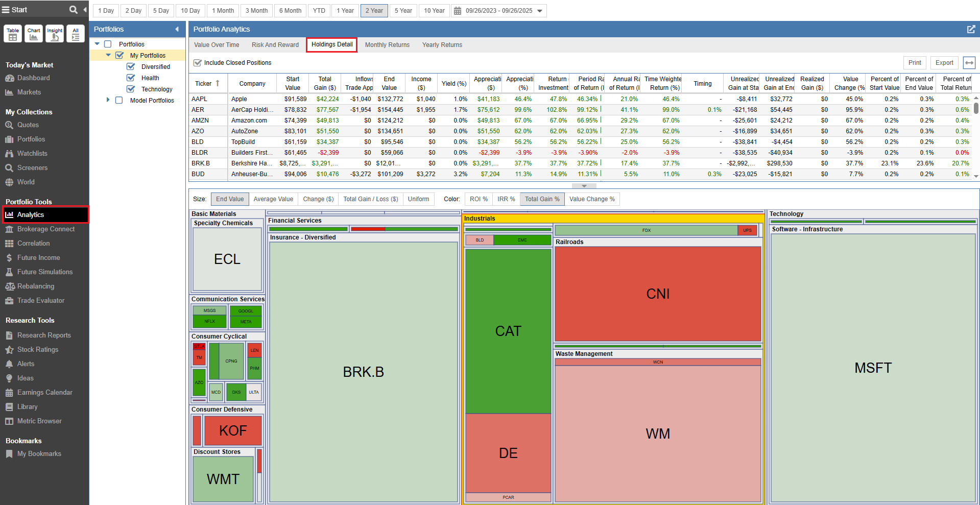Click the CNI red treemap tile

pos(657,294)
